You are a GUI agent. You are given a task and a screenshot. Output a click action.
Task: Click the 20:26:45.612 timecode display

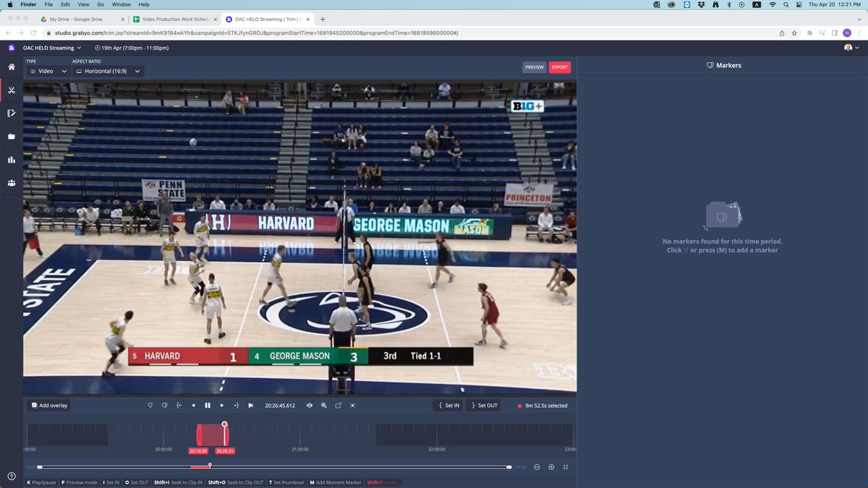280,406
